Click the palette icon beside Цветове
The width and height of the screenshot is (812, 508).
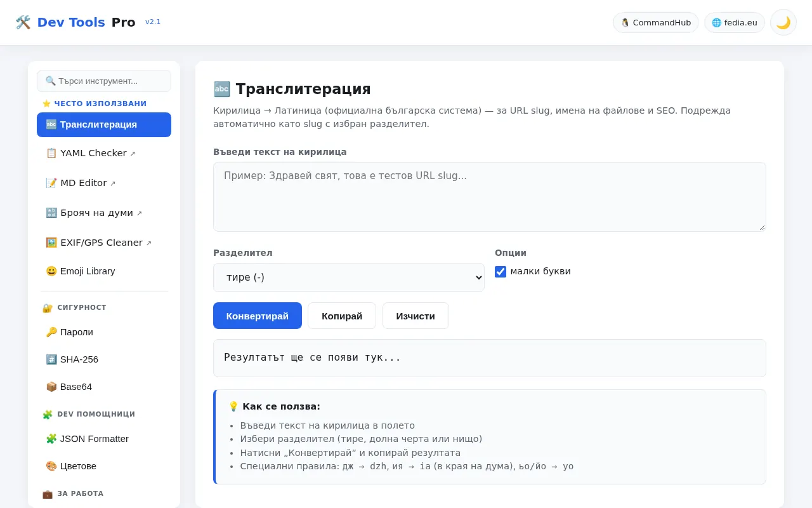[51, 466]
